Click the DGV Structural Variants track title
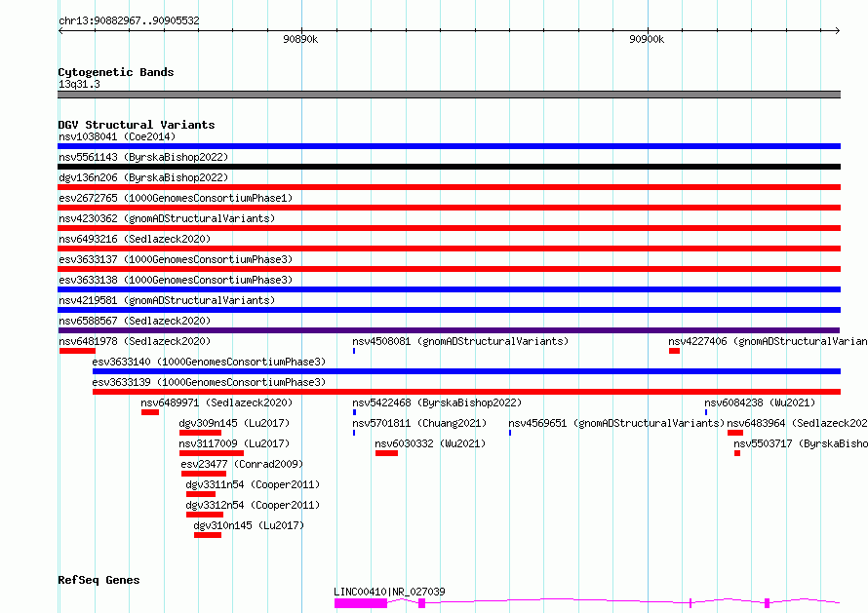Screen dimensions: 868x613 (137, 125)
